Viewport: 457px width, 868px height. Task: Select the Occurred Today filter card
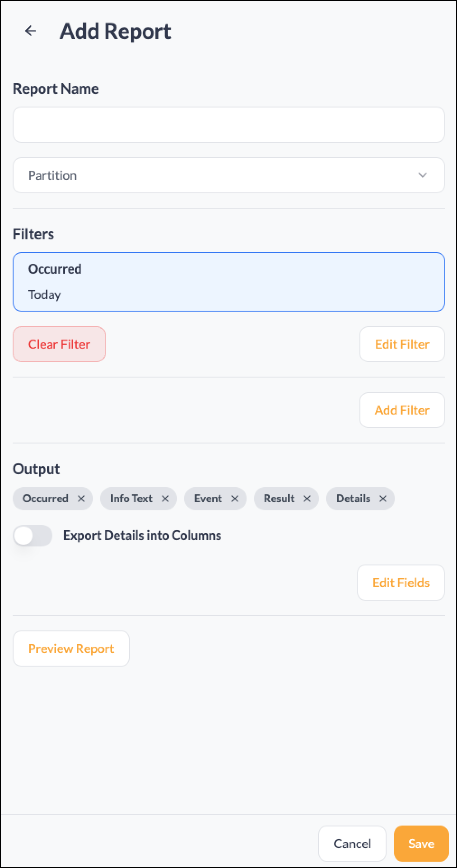click(228, 281)
